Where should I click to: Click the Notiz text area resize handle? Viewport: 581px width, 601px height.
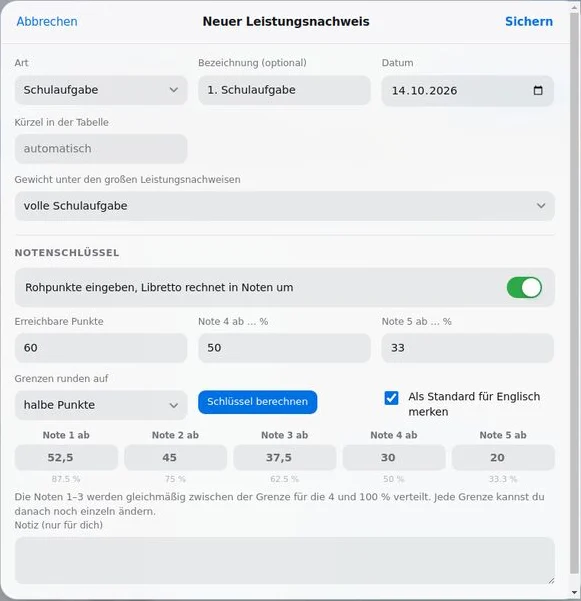click(551, 581)
